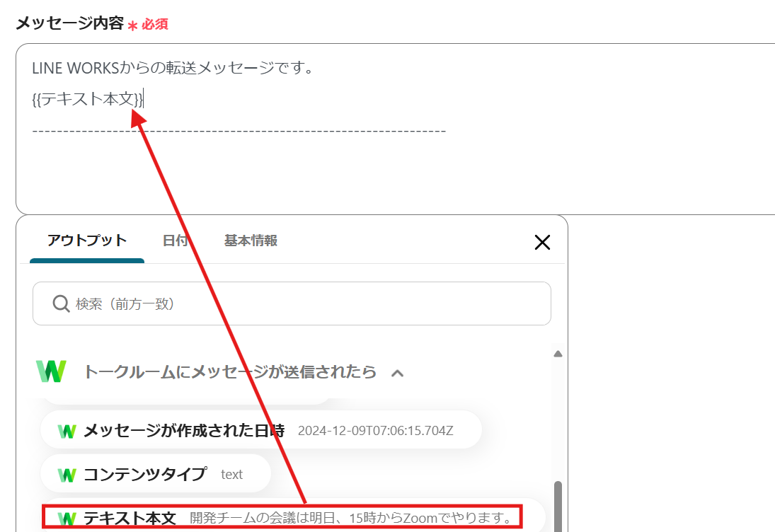Open the 基本情報 tab

pos(251,241)
